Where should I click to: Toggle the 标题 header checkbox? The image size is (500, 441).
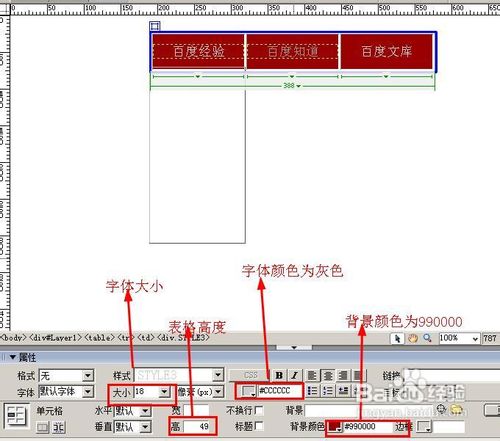tap(259, 426)
